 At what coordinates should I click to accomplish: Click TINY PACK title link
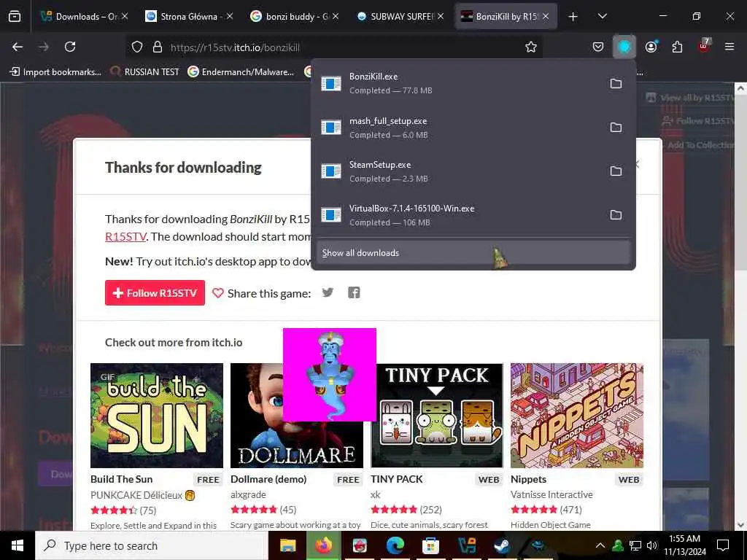[396, 479]
